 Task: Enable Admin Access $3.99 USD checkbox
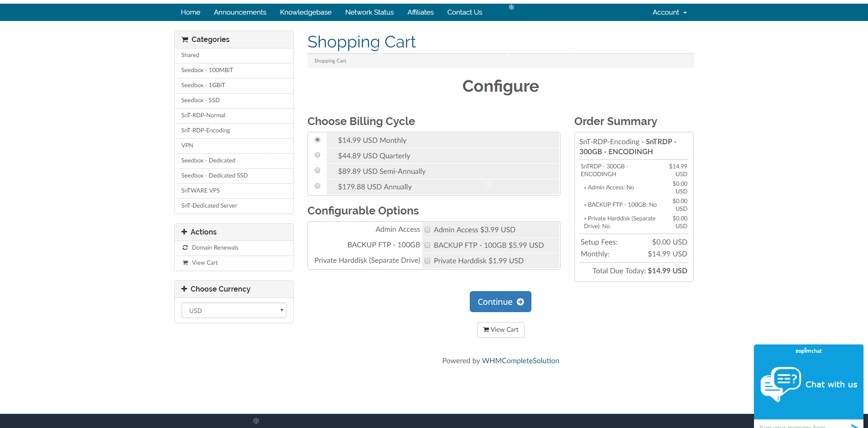pos(427,230)
